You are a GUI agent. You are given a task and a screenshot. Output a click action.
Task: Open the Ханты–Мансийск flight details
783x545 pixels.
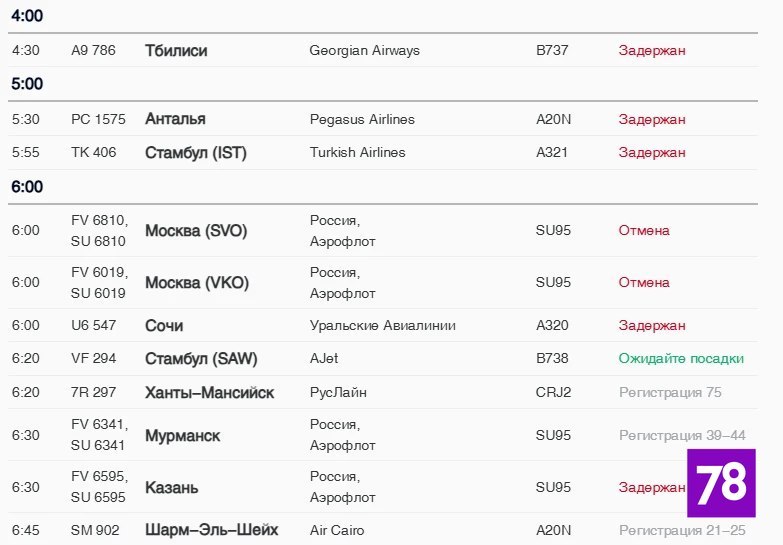point(209,392)
